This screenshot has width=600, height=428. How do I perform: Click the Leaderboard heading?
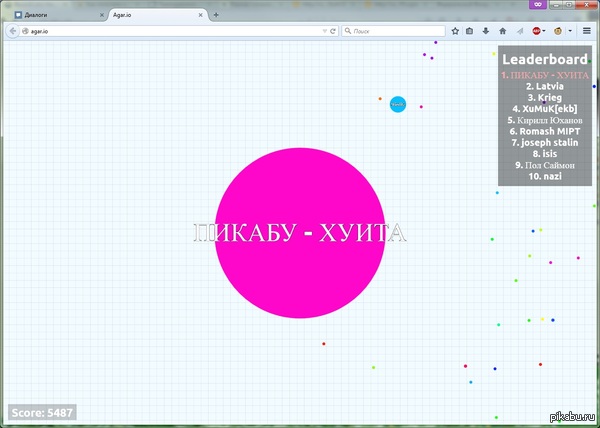click(545, 59)
